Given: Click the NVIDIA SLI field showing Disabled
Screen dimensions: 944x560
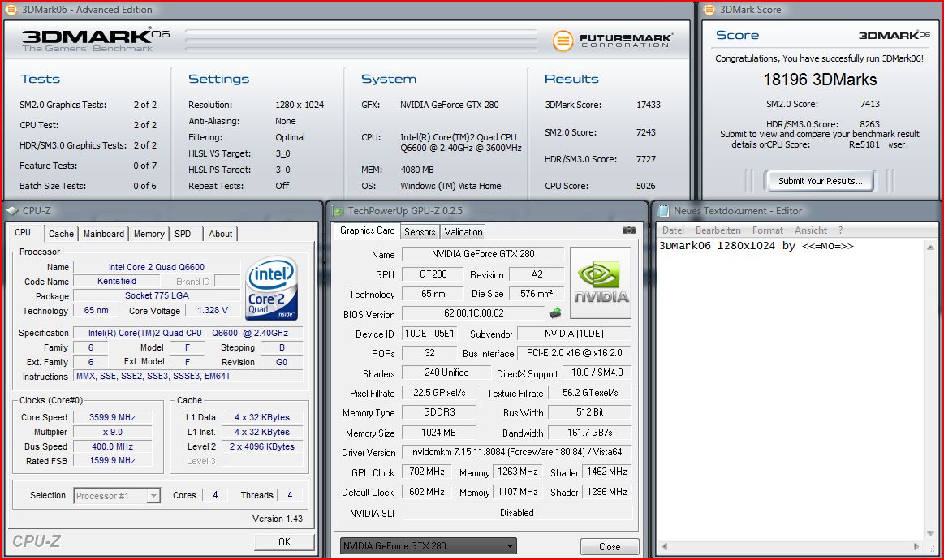Looking at the screenshot, I should tap(516, 512).
